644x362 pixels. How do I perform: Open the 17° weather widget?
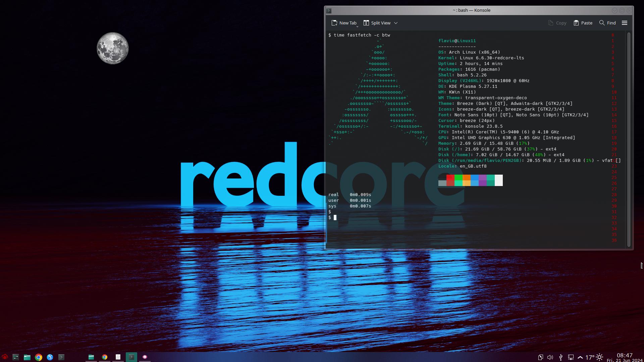[x=594, y=357]
